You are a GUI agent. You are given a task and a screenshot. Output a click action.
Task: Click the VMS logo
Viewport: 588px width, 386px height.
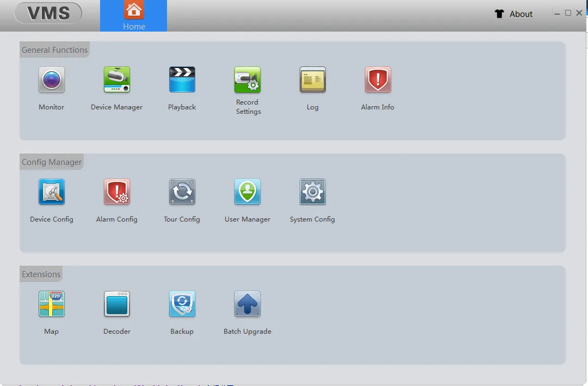pos(48,13)
